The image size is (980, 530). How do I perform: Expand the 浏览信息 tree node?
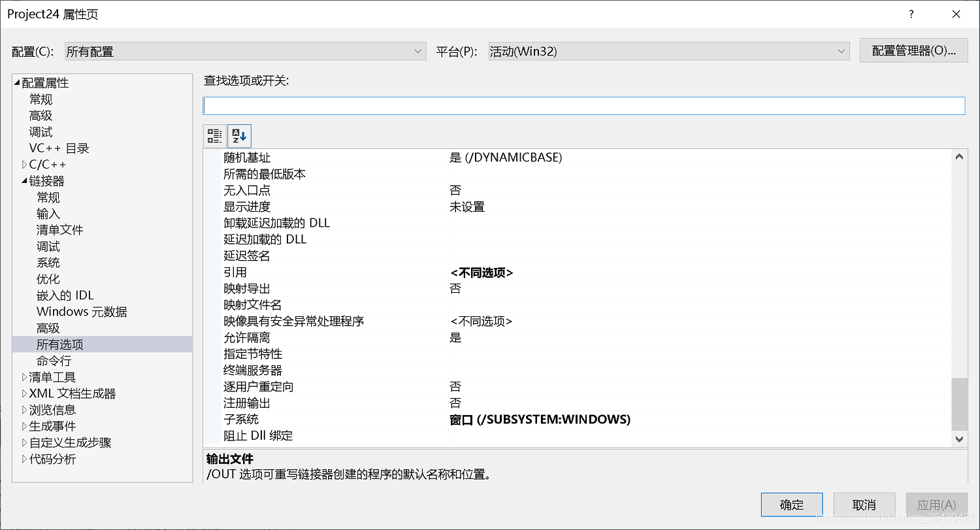pos(25,410)
